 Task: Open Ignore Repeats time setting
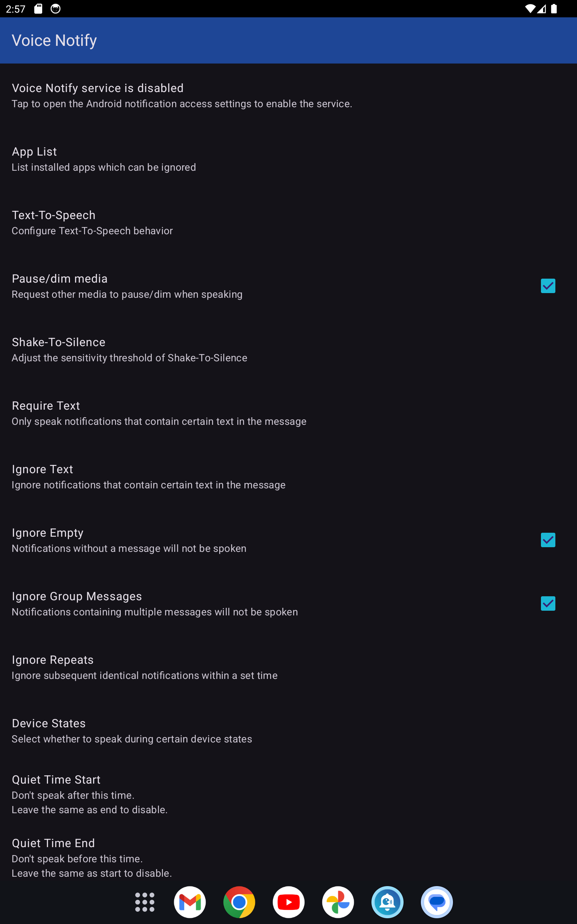(x=145, y=667)
